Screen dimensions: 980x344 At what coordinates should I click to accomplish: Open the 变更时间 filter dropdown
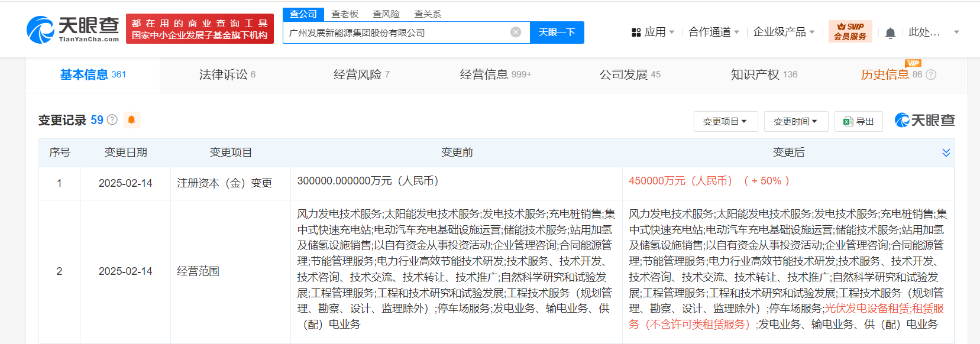796,121
